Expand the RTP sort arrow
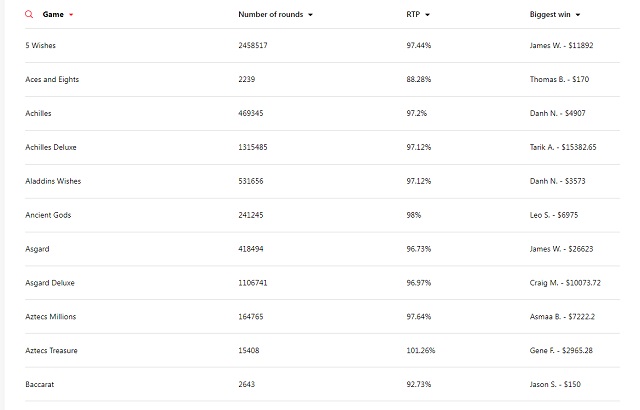This screenshot has width=640, height=410. coord(427,15)
